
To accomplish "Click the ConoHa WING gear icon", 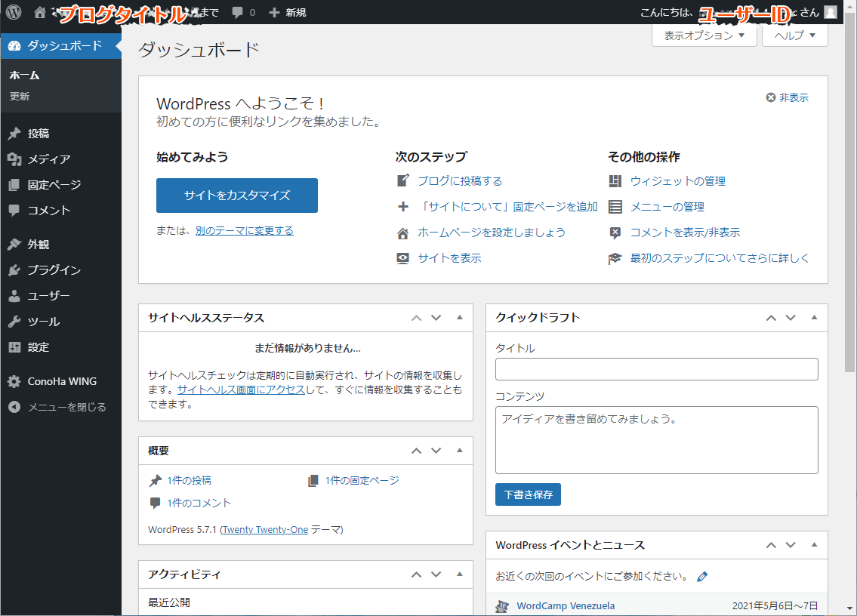I will pyautogui.click(x=14, y=381).
